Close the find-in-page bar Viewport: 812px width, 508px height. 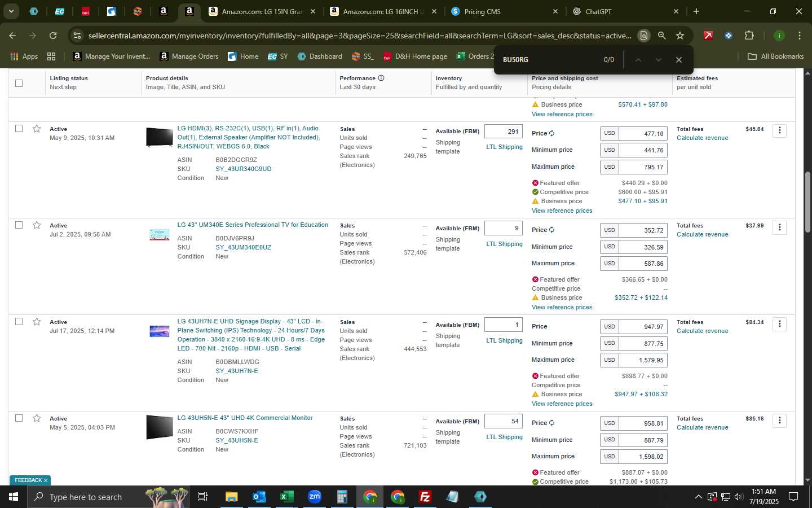679,60
